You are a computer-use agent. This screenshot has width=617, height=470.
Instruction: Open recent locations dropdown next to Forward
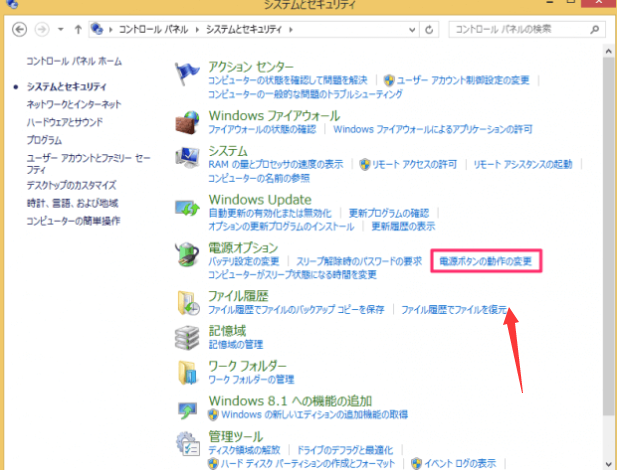coord(61,30)
